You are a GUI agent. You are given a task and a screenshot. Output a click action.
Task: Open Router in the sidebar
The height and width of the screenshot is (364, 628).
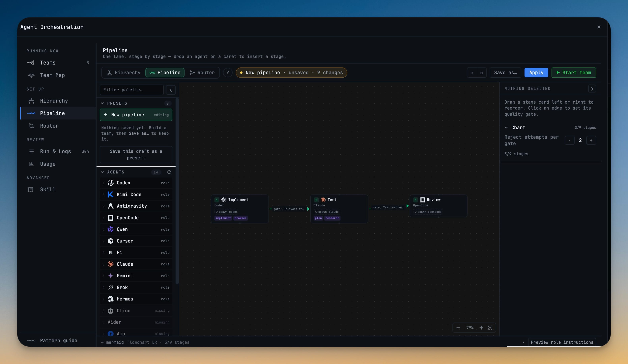point(58,126)
